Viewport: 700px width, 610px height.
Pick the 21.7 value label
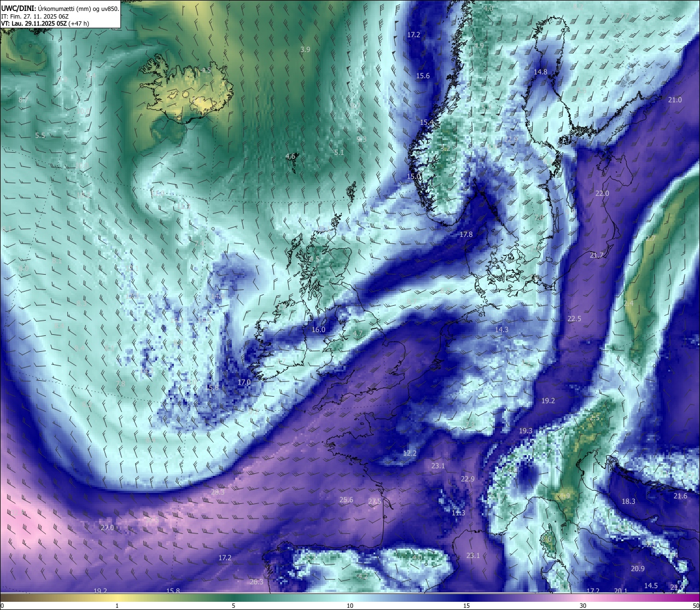(x=597, y=255)
